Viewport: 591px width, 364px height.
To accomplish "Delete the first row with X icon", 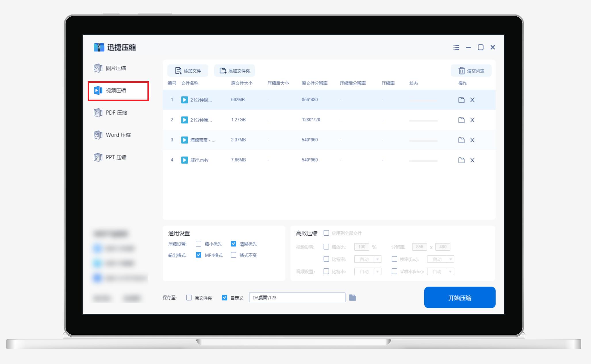I will pos(472,100).
